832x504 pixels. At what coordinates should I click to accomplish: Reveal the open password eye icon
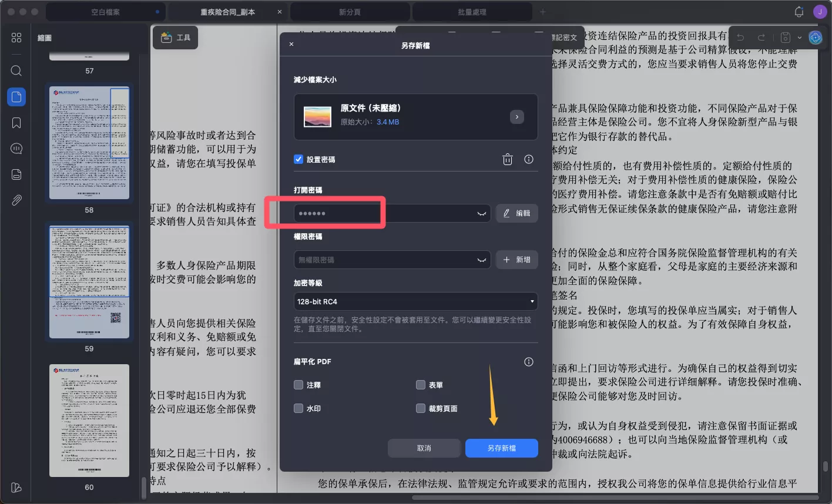click(482, 214)
